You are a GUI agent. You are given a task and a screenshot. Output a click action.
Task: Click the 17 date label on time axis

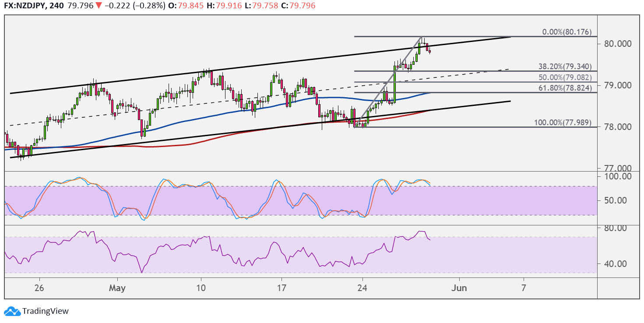tap(282, 287)
